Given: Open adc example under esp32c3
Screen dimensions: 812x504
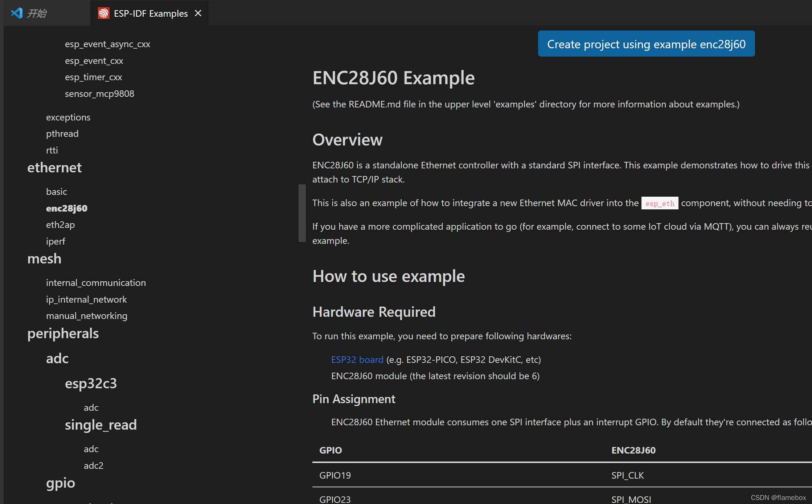Looking at the screenshot, I should 91,408.
